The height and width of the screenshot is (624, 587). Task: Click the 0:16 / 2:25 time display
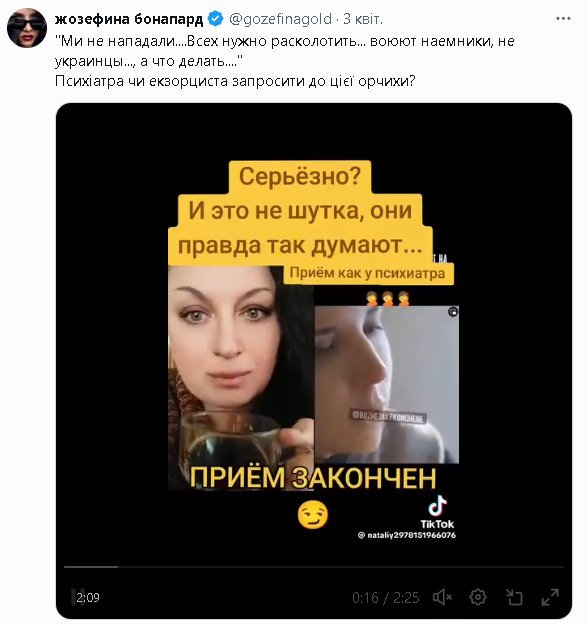386,597
